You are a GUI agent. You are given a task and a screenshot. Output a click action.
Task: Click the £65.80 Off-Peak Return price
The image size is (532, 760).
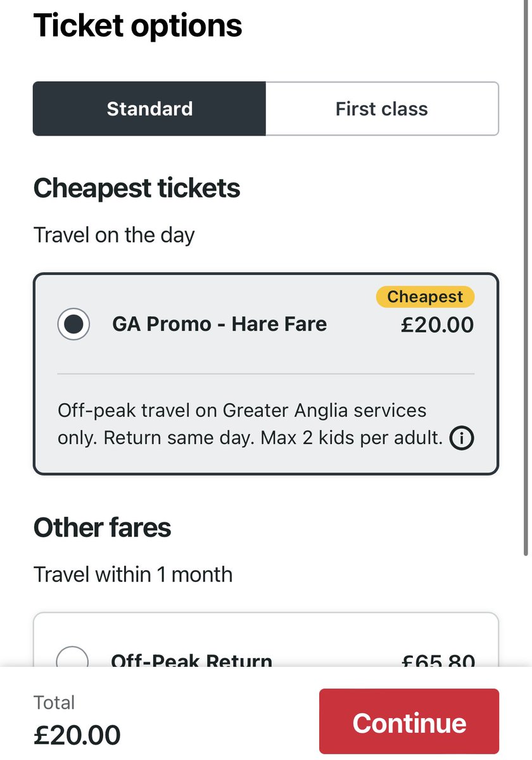[438, 661]
